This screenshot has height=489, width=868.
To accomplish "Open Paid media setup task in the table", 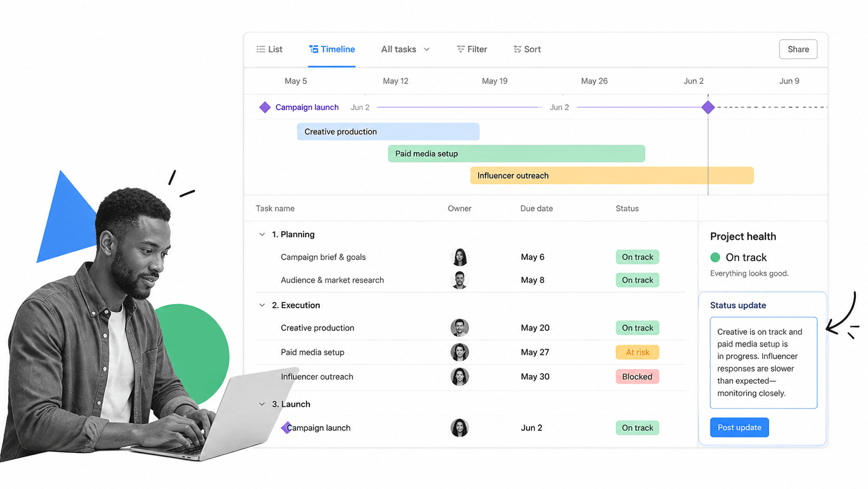I will 313,352.
